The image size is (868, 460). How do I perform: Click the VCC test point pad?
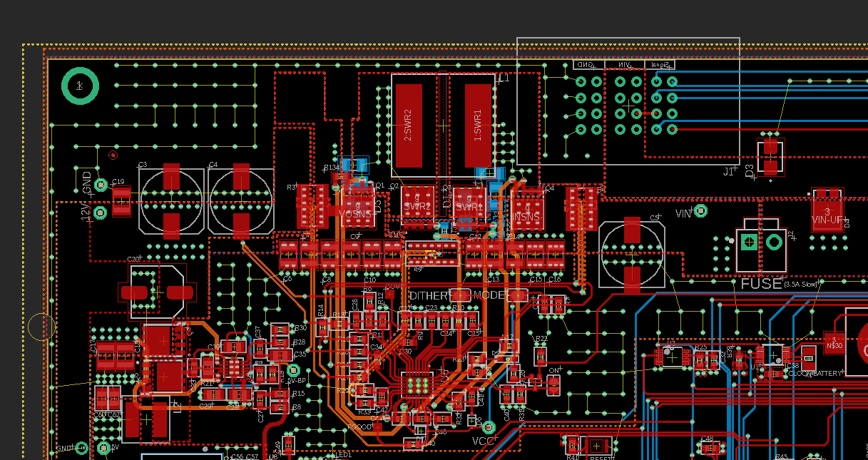(489, 427)
